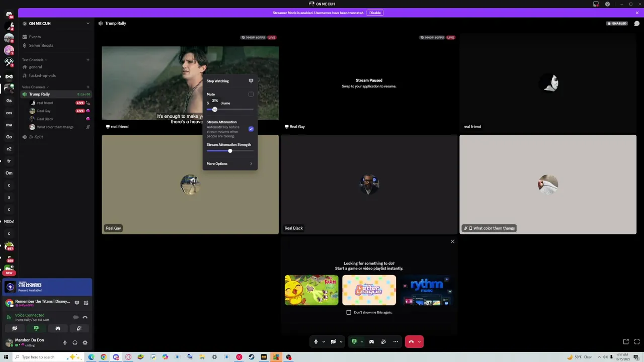The height and width of the screenshot is (362, 644).
Task: Click green share screen button in sidebar panel
Action: tap(36, 328)
